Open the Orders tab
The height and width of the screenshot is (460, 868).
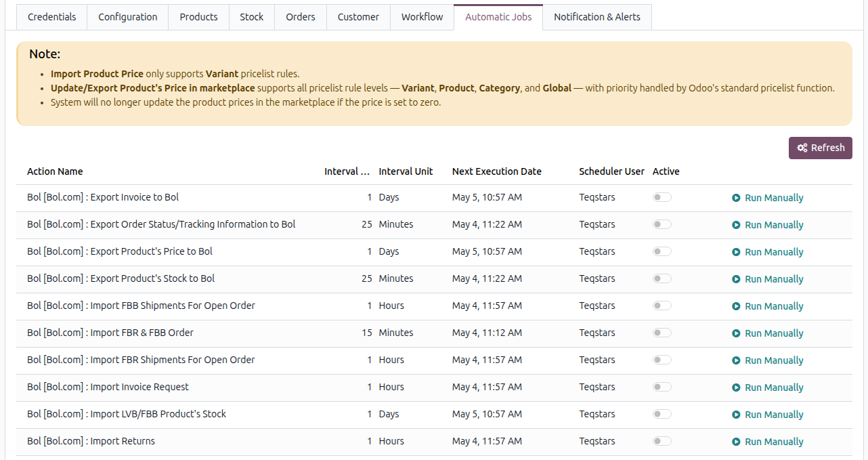[301, 17]
